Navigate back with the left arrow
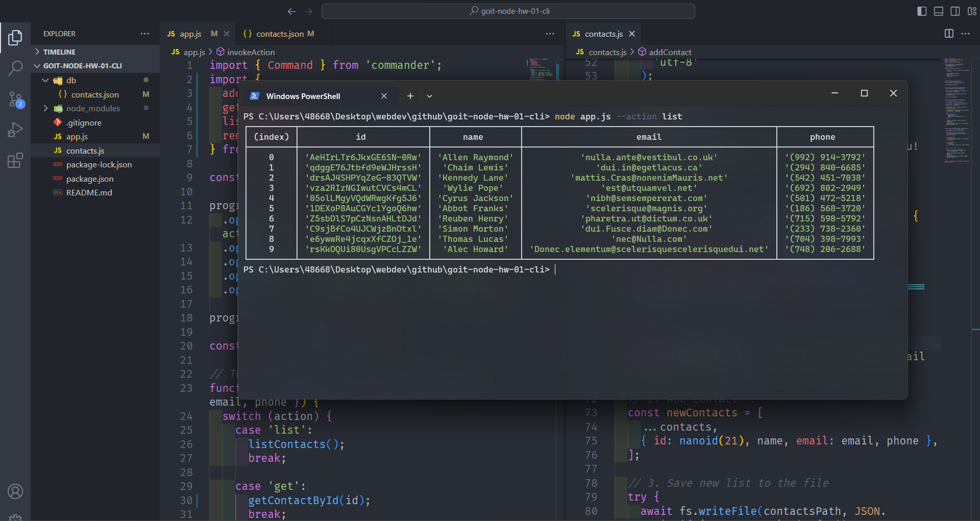980x521 pixels. (291, 11)
